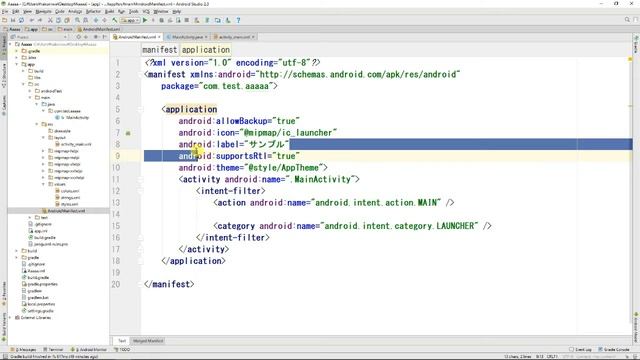640x360 pixels.
Task: Click the Redo toolbar icon
Action: point(40,20)
